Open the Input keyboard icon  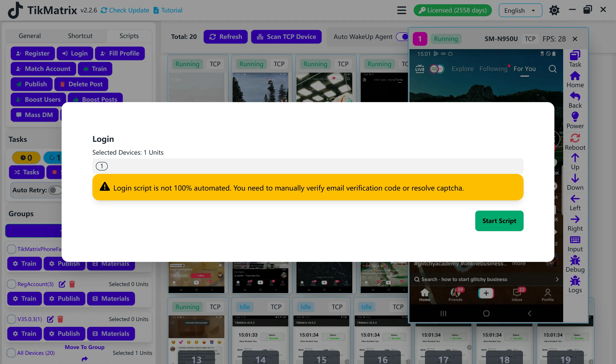(575, 241)
